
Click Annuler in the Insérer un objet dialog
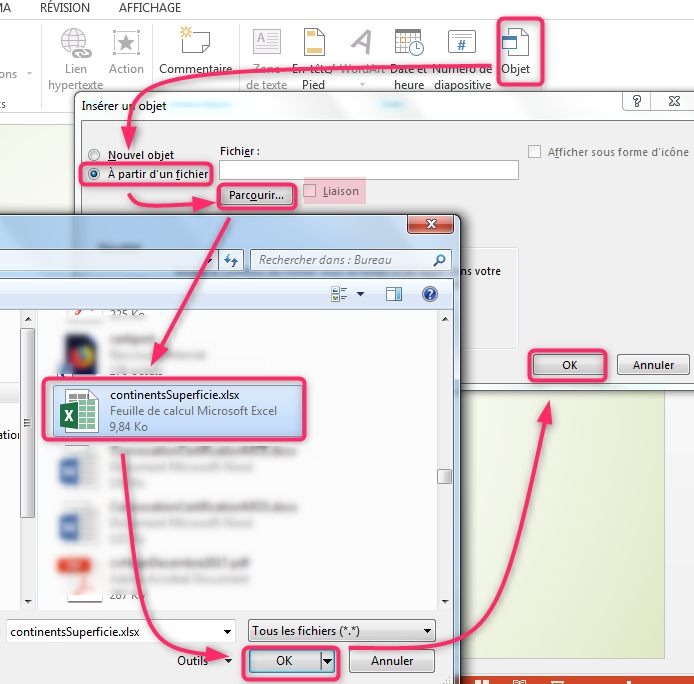(653, 365)
